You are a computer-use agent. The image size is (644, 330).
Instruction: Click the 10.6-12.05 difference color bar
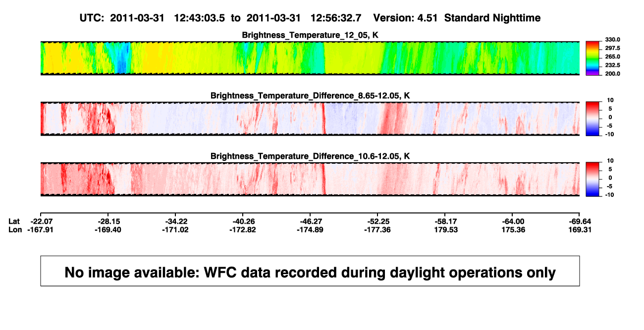click(x=593, y=179)
